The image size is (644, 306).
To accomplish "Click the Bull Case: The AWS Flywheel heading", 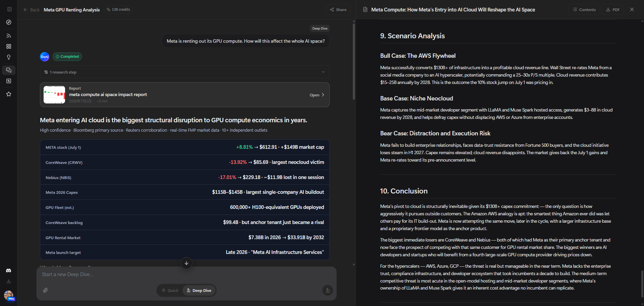I will pyautogui.click(x=418, y=56).
